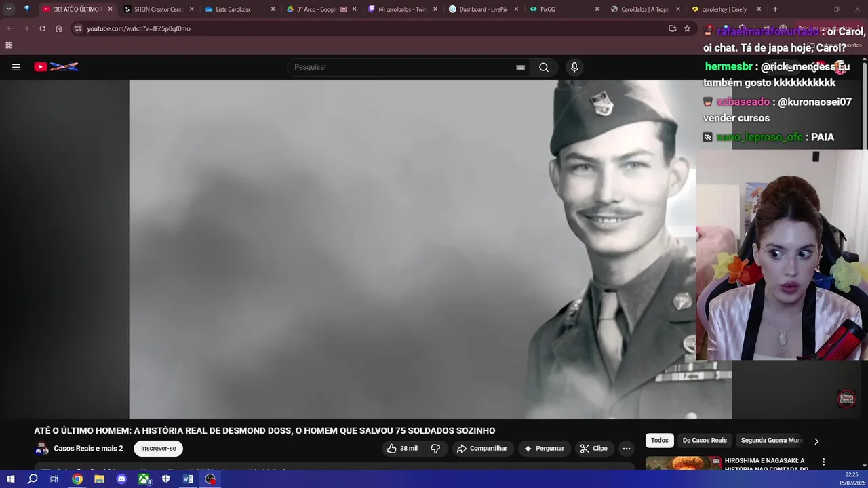Viewport: 868px width, 488px height.
Task: Close the Lista Carol.xlsx tab
Action: (x=273, y=9)
